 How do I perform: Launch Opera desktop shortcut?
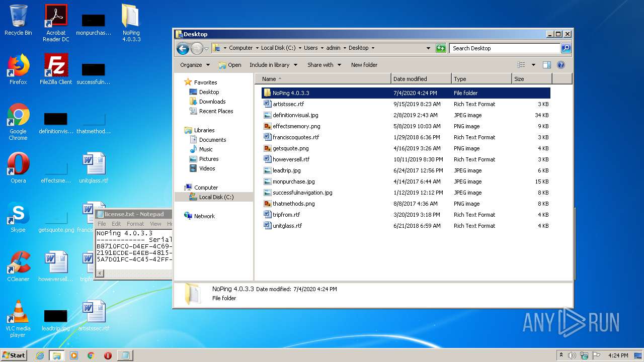coord(18,168)
